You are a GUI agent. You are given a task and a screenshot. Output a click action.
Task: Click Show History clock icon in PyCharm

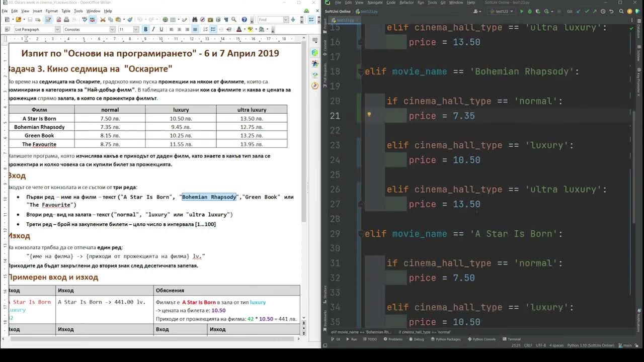603,11
